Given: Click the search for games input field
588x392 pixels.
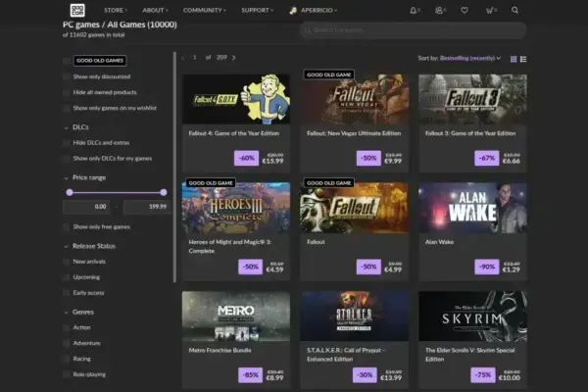Looking at the screenshot, I should tap(414, 30).
